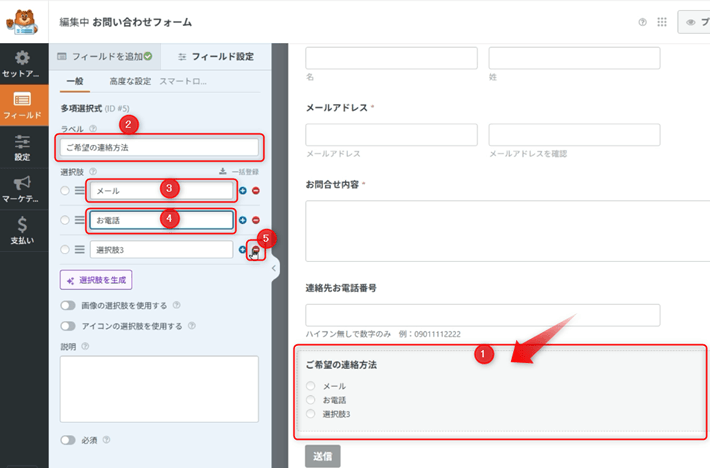Remove the お電話 choice with minus icon

tap(256, 220)
